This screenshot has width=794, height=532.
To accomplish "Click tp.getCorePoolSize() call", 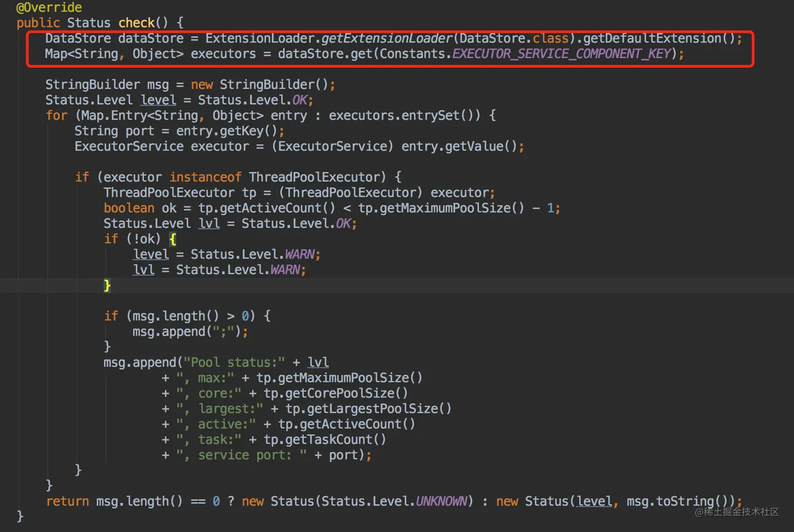I will pos(336,393).
